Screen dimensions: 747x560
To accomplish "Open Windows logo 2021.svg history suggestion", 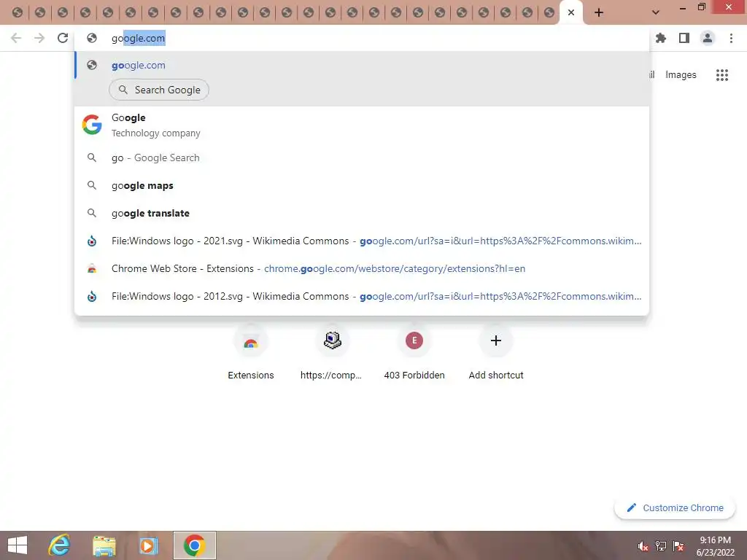I will pyautogui.click(x=362, y=241).
